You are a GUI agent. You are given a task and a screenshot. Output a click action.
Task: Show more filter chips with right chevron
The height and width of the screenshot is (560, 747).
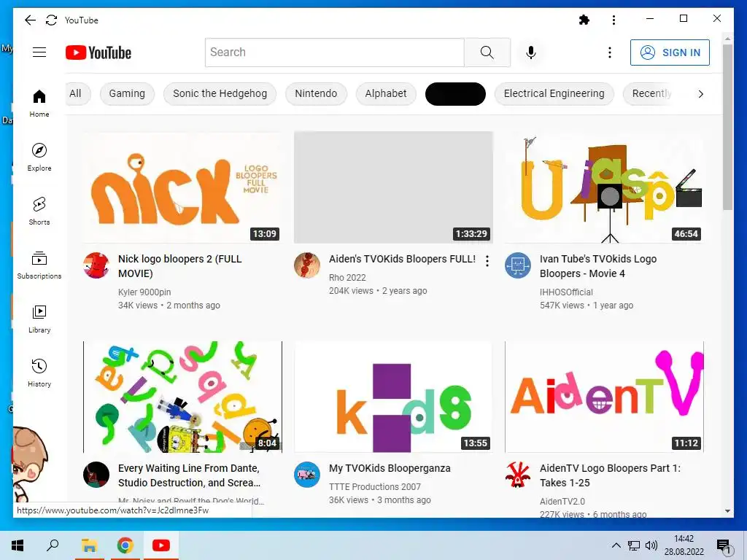pyautogui.click(x=700, y=94)
